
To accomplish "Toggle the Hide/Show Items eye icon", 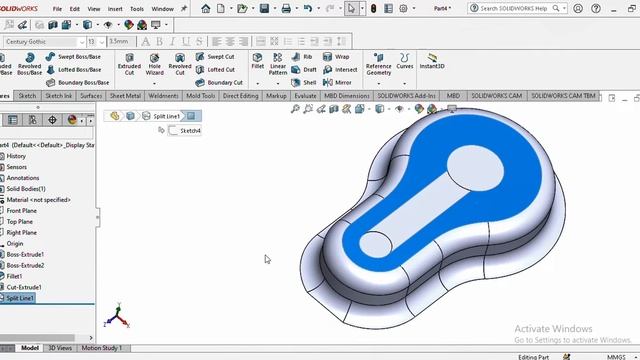I will coord(108,25).
